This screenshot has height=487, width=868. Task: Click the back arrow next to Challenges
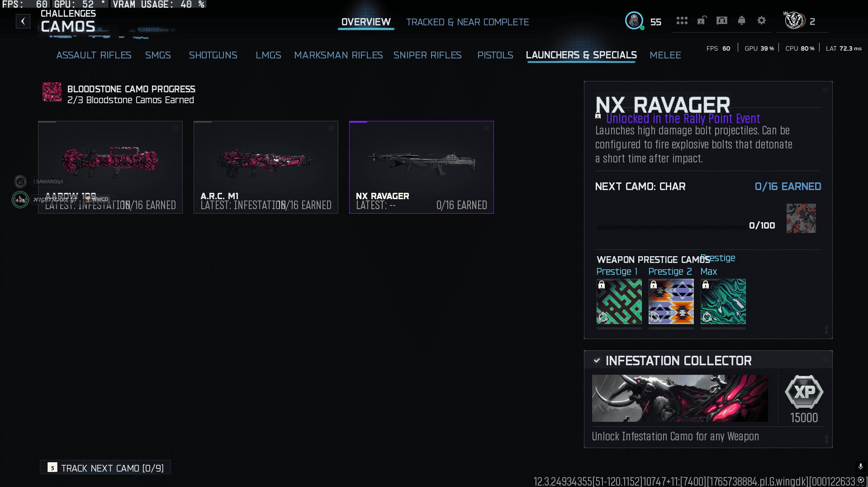point(23,21)
